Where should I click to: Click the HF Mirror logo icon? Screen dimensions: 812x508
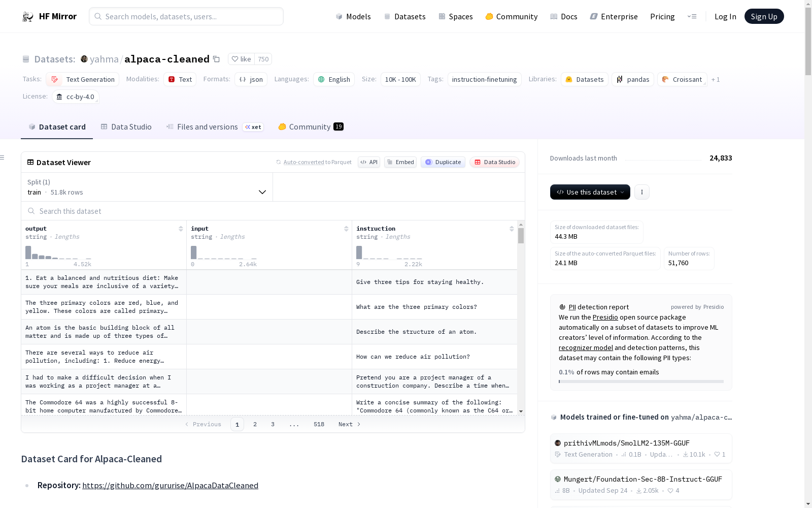pyautogui.click(x=28, y=17)
